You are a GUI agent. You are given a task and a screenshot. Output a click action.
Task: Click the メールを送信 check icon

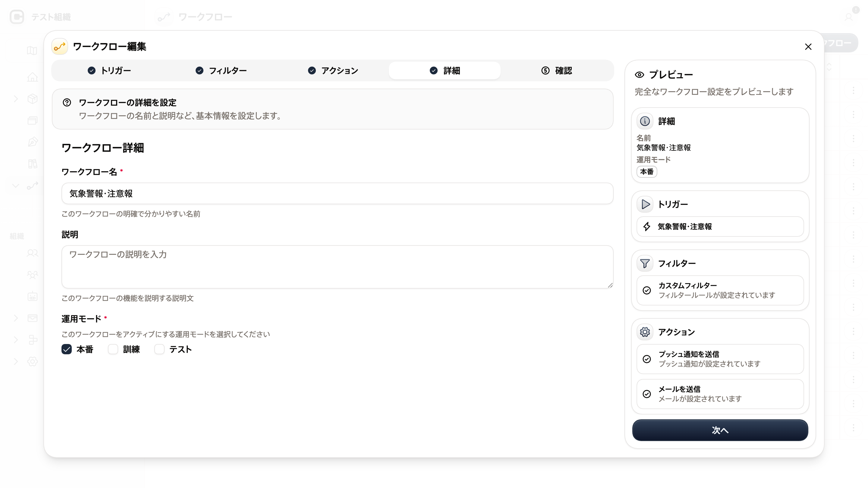coord(646,394)
